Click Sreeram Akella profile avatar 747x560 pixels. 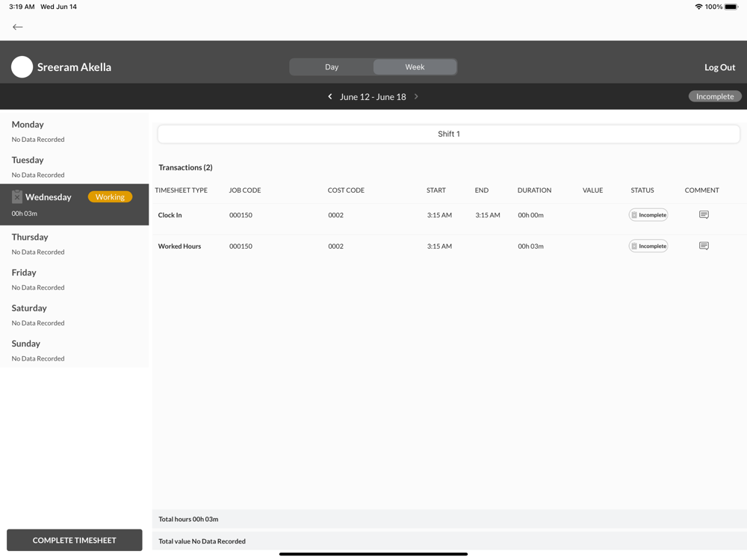(22, 67)
